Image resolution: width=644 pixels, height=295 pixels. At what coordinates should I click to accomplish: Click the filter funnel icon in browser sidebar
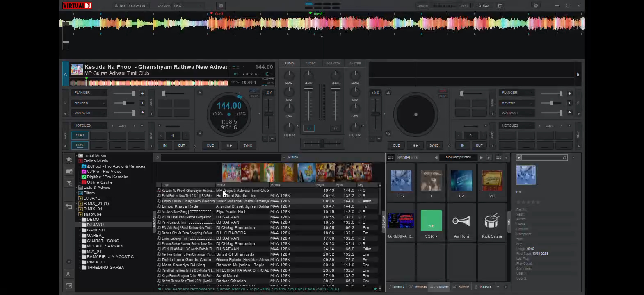point(69,183)
